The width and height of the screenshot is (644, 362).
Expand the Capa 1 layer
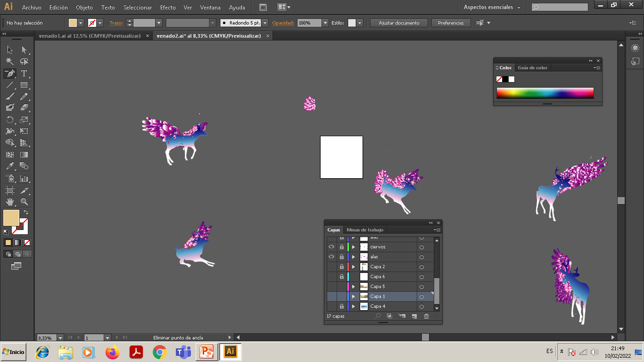353,296
